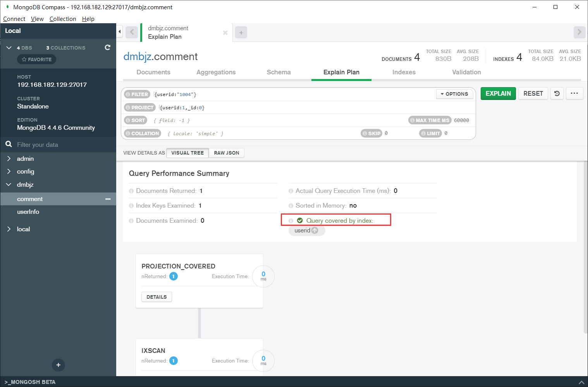Click the userid index ascending arrow badge
Screen dimensions: 588x387
(x=315, y=230)
